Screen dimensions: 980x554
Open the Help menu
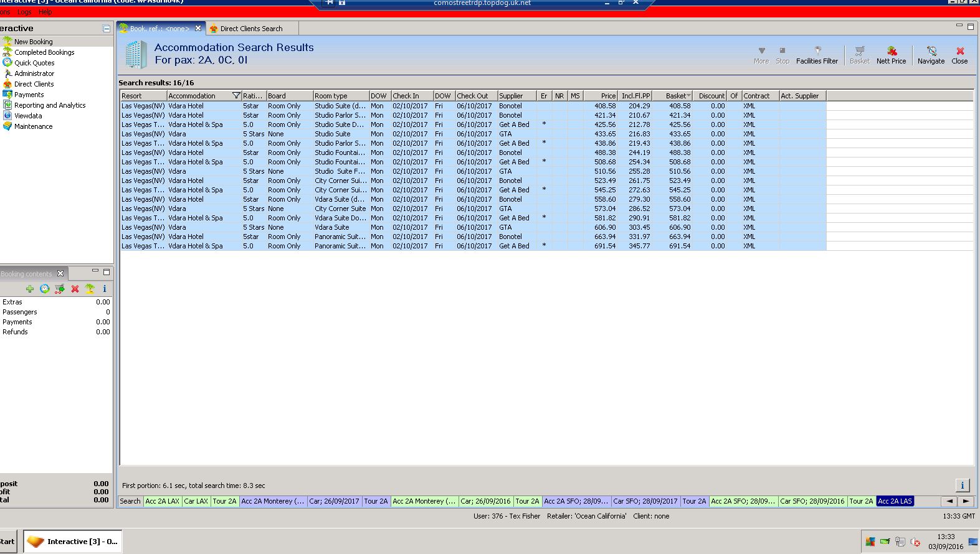tap(45, 12)
